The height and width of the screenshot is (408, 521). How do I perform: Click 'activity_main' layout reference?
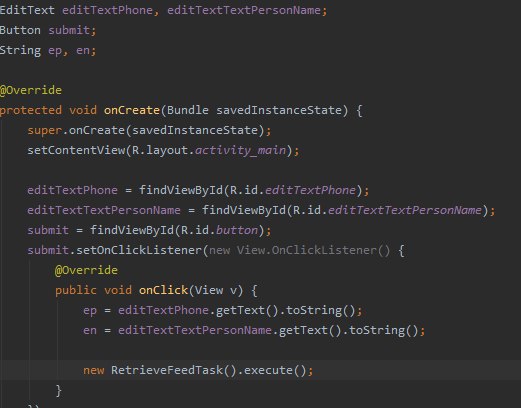click(x=240, y=150)
